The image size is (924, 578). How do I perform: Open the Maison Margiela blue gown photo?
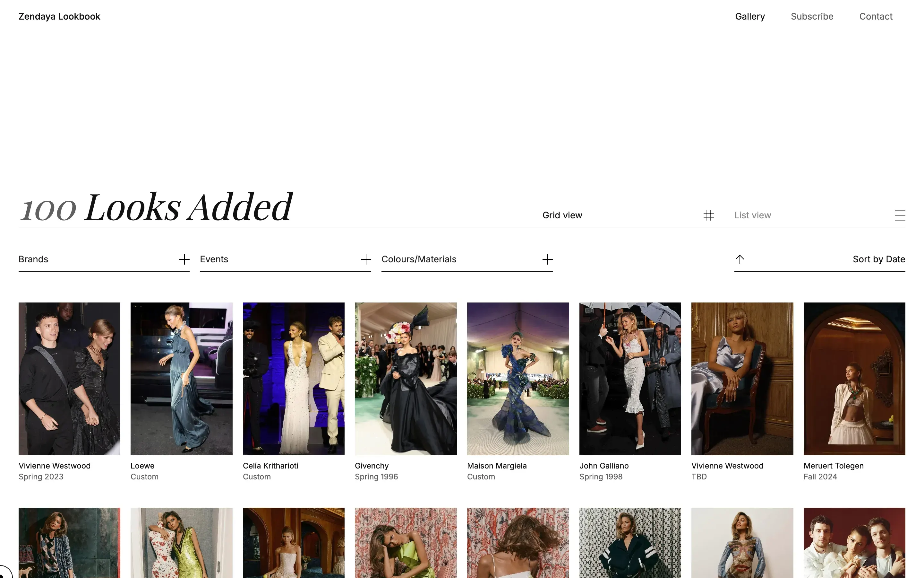click(x=518, y=379)
